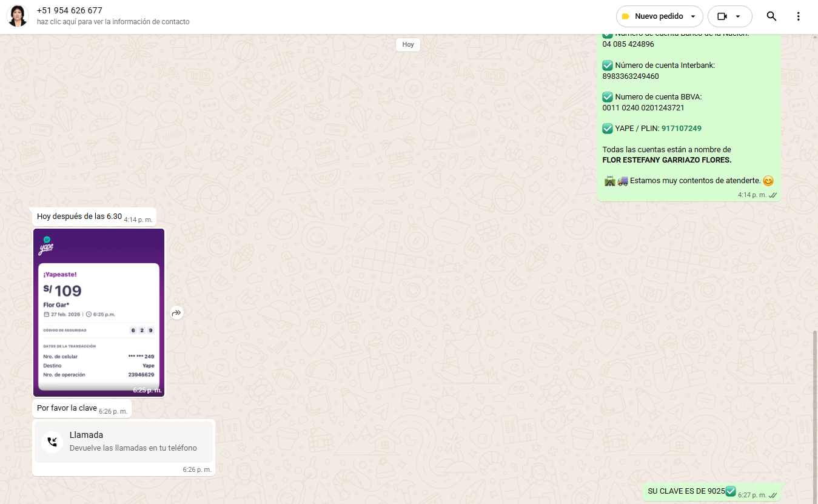Open the three-dot chat menu
Image resolution: width=818 pixels, height=504 pixels.
pyautogui.click(x=798, y=16)
